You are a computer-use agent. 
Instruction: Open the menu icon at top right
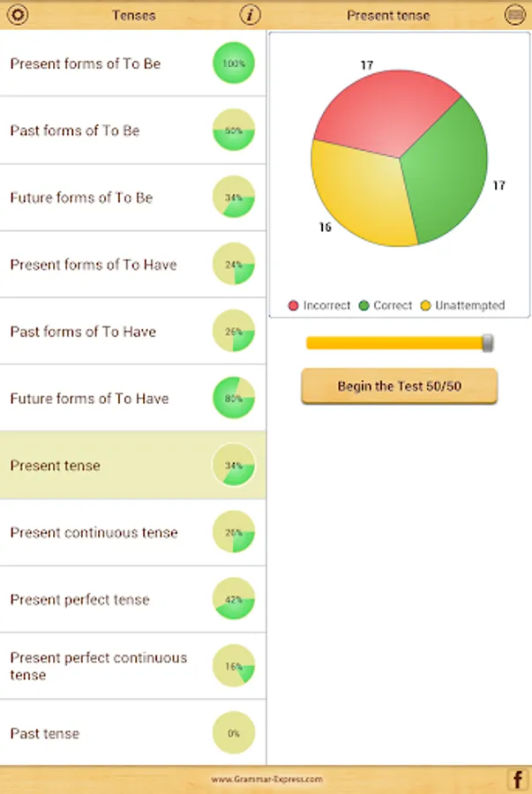[514, 15]
